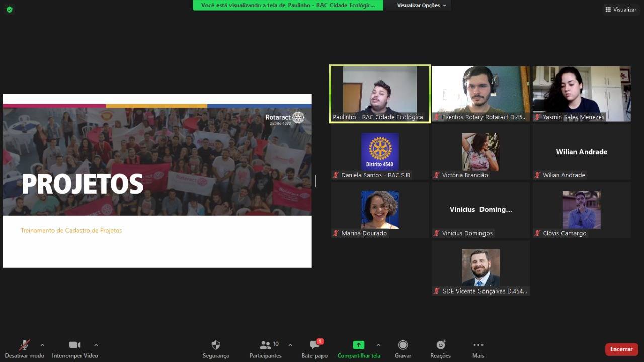Expand share options arrow beside Compartilhar tela
This screenshot has width=644, height=362.
click(x=378, y=345)
